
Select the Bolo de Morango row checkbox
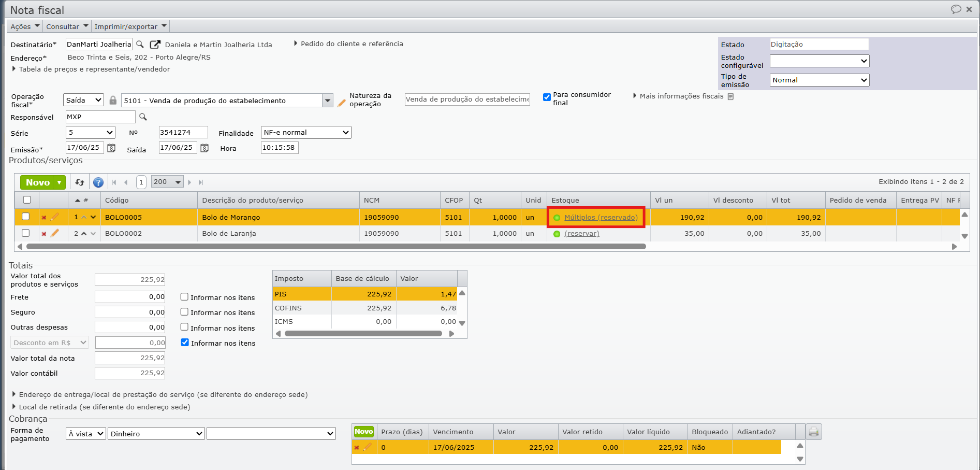click(x=26, y=217)
